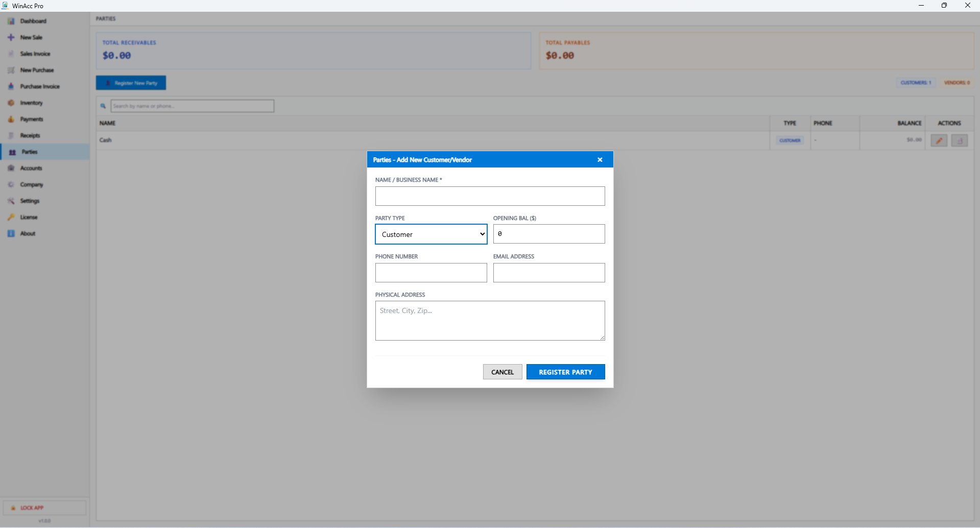Click the Settings icon in the sidebar
This screenshot has width=980, height=528.
pyautogui.click(x=11, y=201)
